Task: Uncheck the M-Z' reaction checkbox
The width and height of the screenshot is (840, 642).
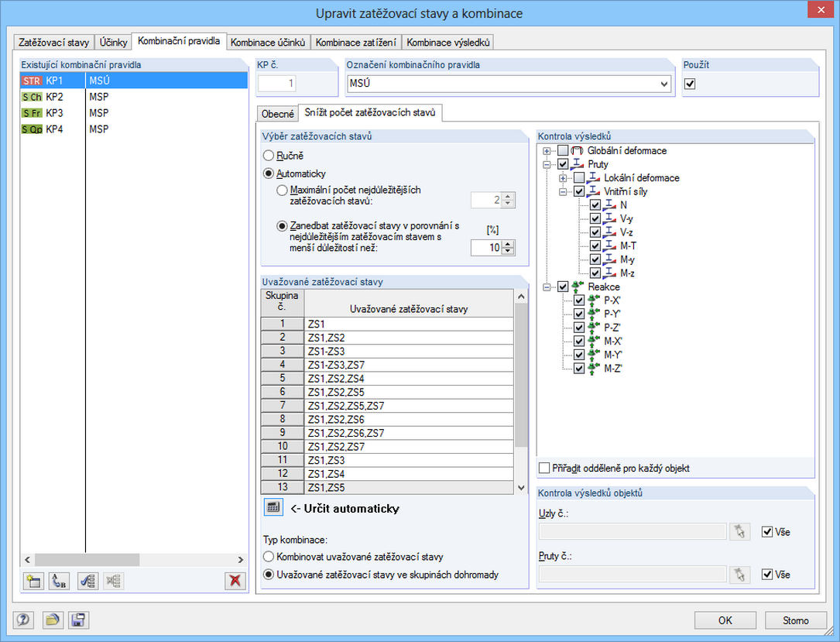Action: (x=579, y=368)
